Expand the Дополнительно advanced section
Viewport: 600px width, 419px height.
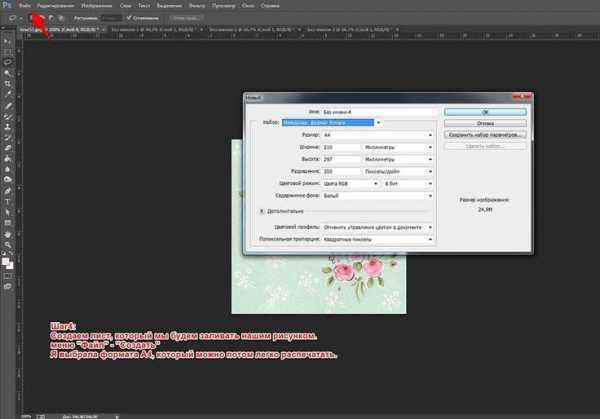262,211
